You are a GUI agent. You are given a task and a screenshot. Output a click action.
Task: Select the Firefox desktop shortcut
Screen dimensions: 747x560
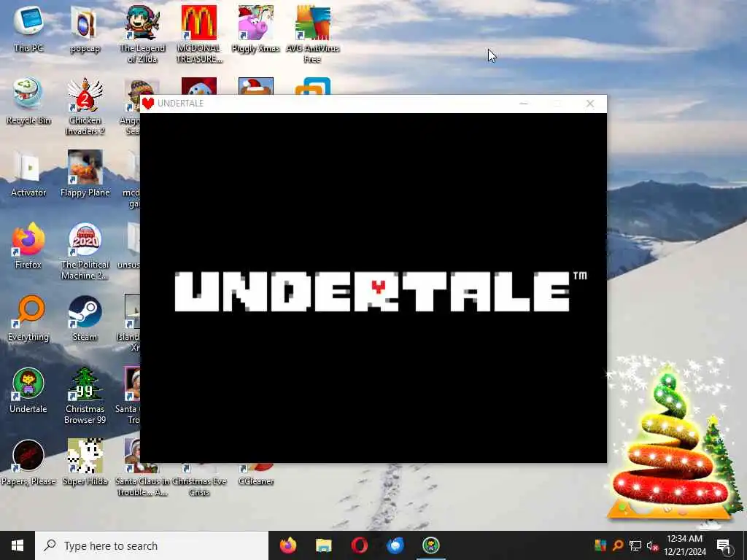pos(28,246)
